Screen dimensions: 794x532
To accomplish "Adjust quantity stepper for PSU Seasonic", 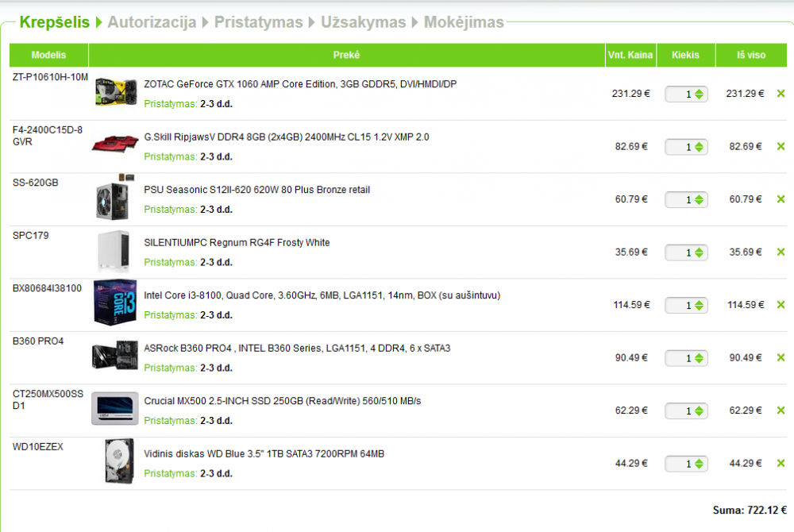I will (x=699, y=199).
